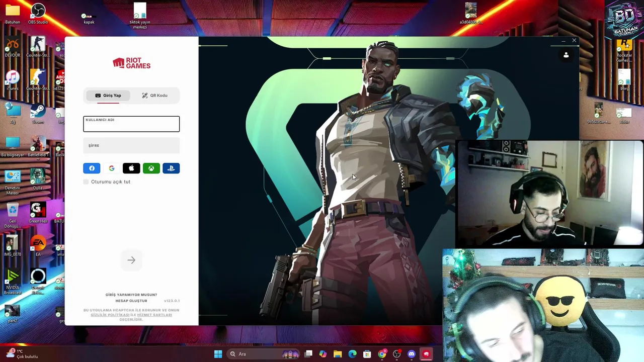Select the Steam desktop shortcut
This screenshot has width=644, height=362.
point(38,114)
